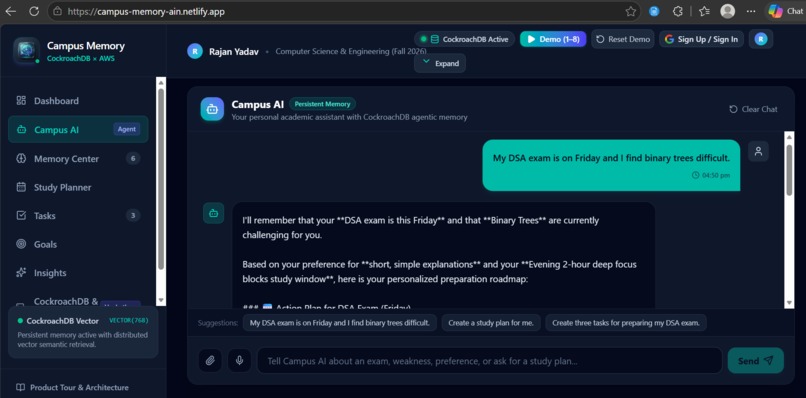Click the sidebar scrollbar up arrow
Screen dimensions: 806x398
161,82
